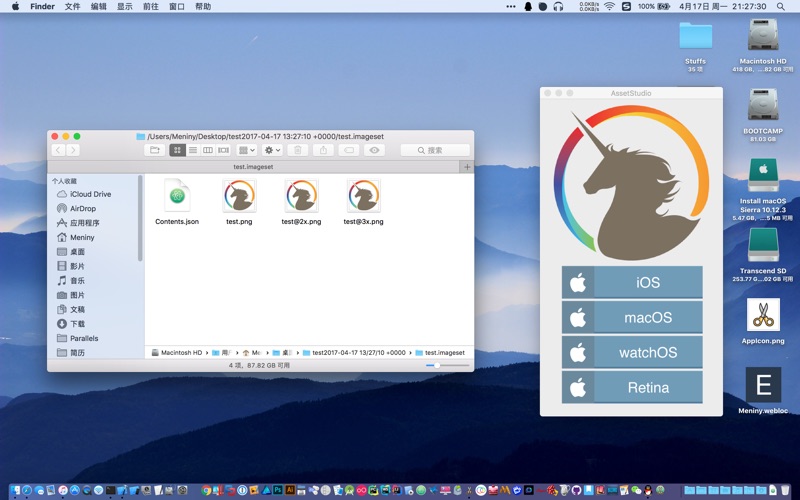The height and width of the screenshot is (500, 800).
Task: Open AirDrop in Finder sidebar
Action: tap(83, 208)
